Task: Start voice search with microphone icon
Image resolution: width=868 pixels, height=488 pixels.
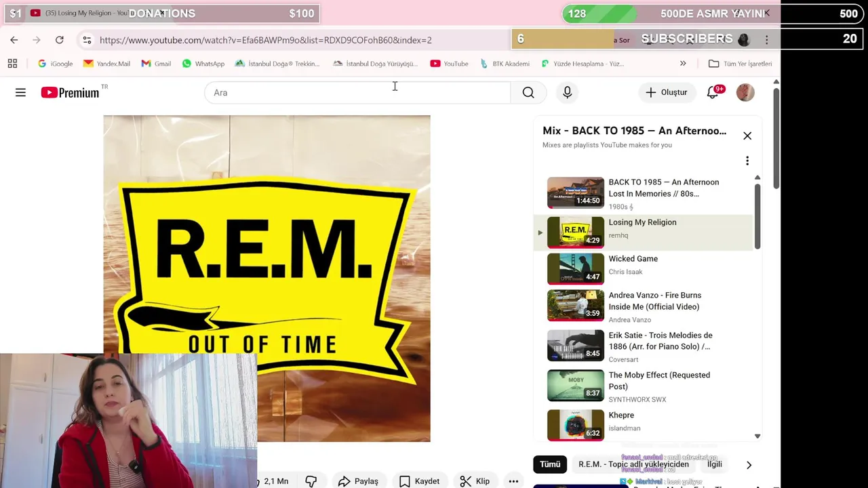Action: pos(568,92)
